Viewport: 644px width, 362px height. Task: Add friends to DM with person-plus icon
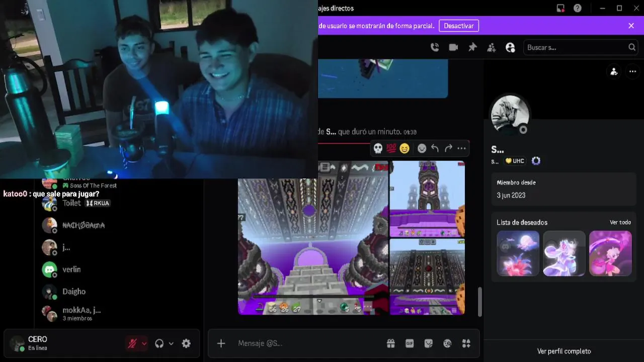pos(492,47)
